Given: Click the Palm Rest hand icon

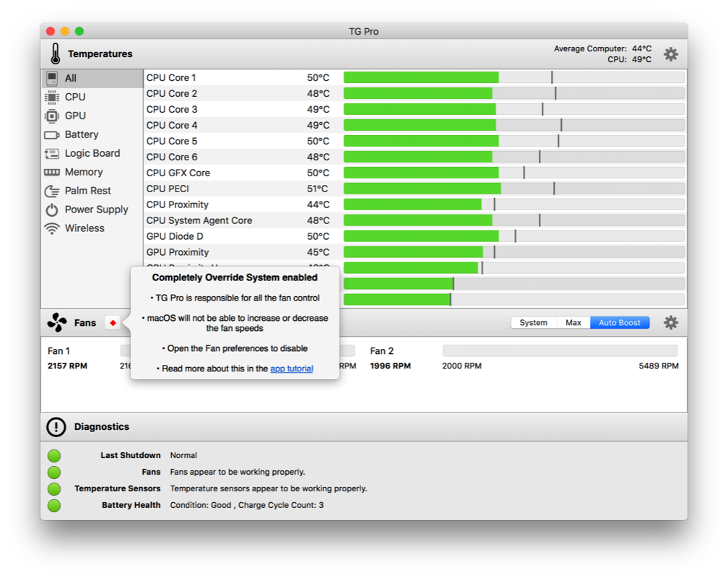Looking at the screenshot, I should 52,191.
